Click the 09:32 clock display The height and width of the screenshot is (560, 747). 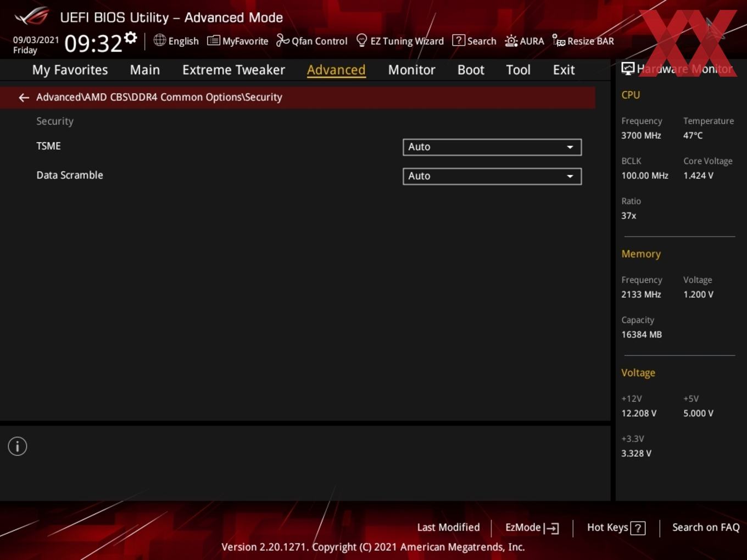(93, 43)
